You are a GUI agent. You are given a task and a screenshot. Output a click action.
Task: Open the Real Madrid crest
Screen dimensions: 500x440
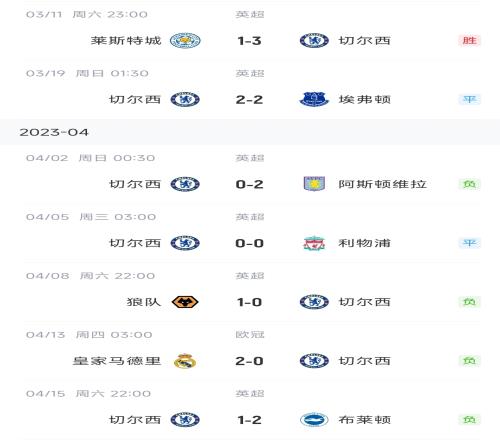[185, 361]
